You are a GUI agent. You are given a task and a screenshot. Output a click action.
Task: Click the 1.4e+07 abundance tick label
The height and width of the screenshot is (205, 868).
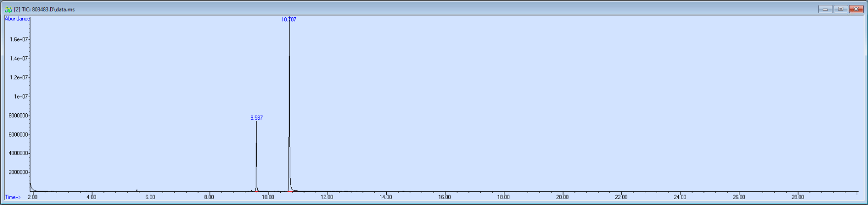(19, 59)
